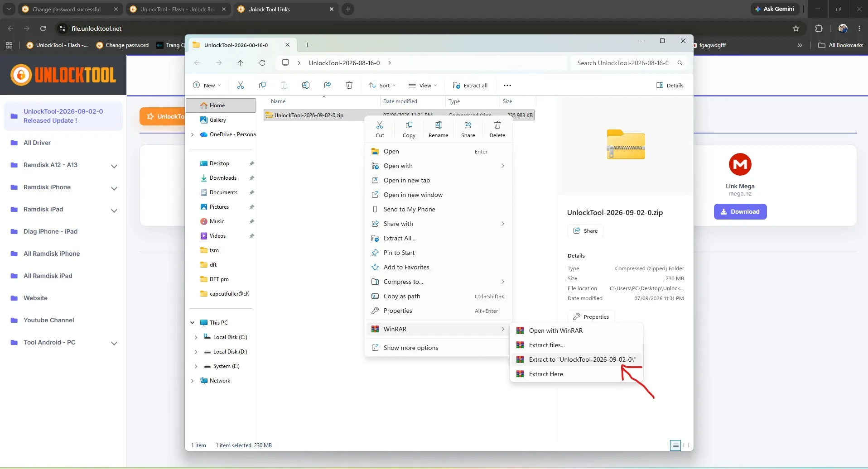Image resolution: width=868 pixels, height=469 pixels.
Task: Click the Ask Gemini button
Action: 774,9
